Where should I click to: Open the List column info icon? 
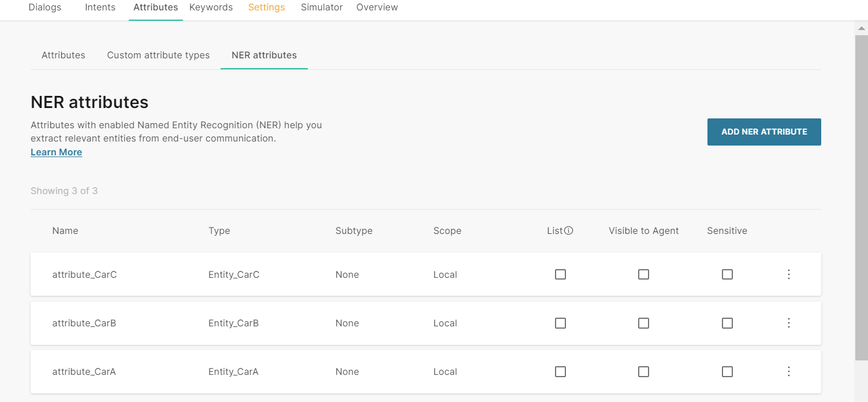(569, 230)
